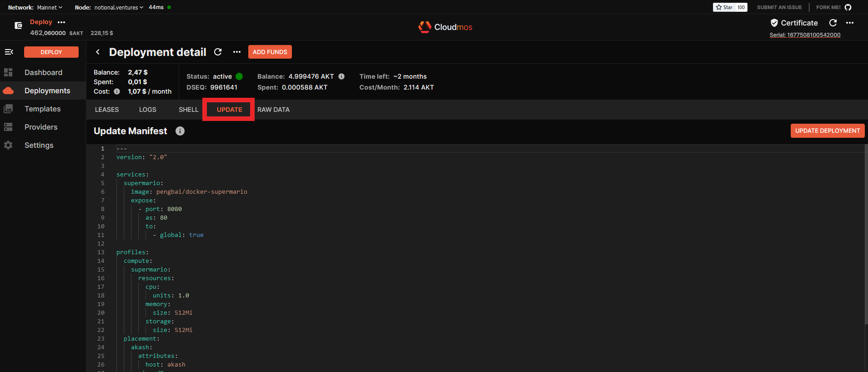Open the Fork Me GitHub icon

[x=848, y=7]
